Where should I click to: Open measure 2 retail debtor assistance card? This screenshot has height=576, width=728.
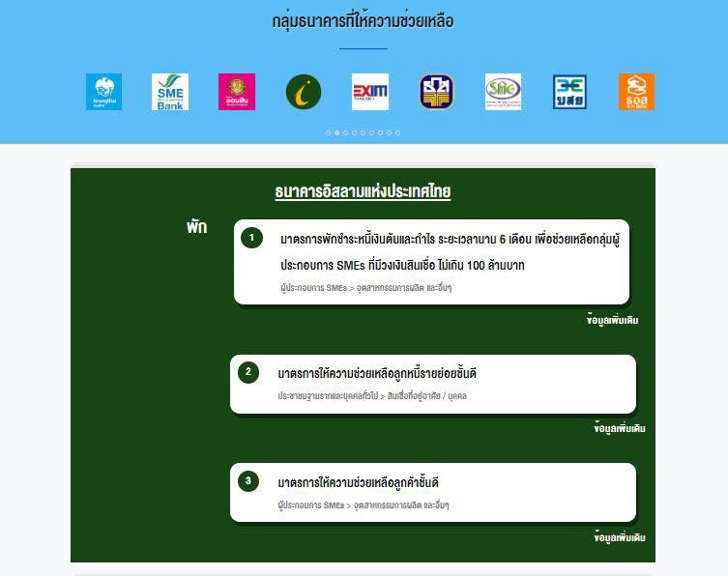432,384
